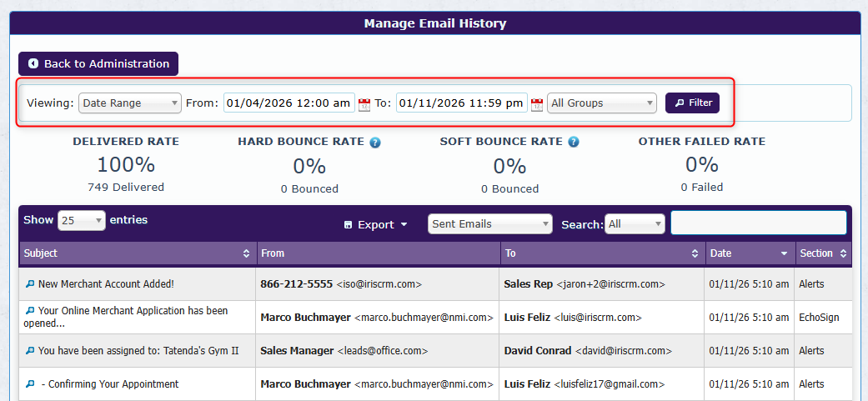Apply the date Filter button

(x=692, y=103)
